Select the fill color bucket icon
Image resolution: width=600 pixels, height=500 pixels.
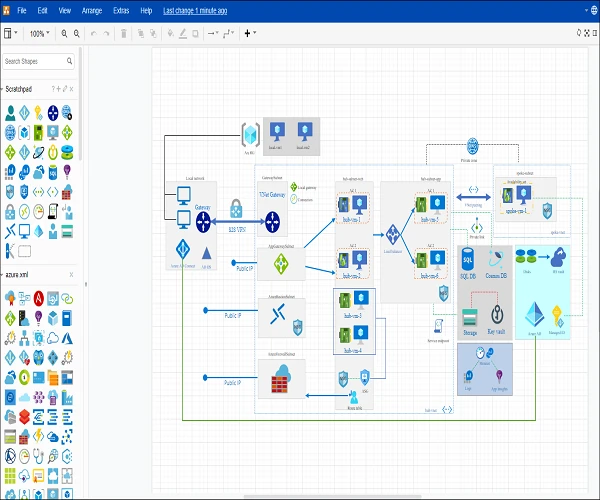(x=171, y=33)
